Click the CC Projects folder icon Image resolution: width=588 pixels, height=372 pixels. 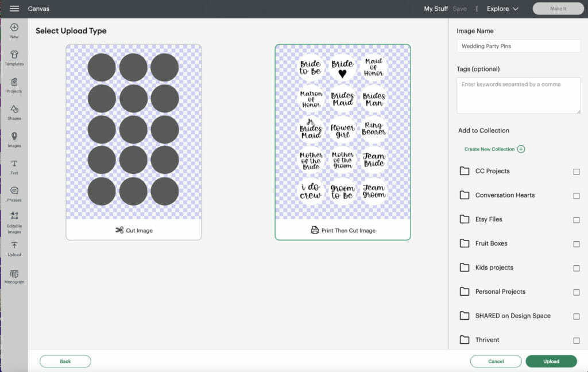click(464, 171)
